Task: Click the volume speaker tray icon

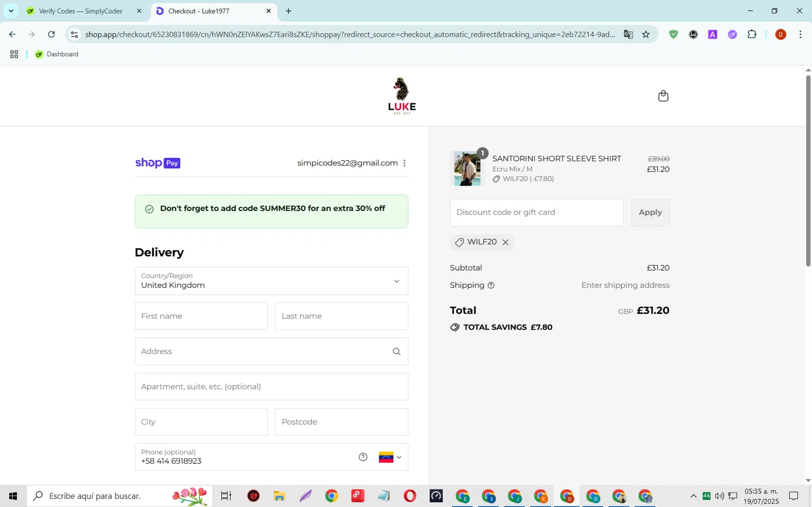Action: point(719,496)
